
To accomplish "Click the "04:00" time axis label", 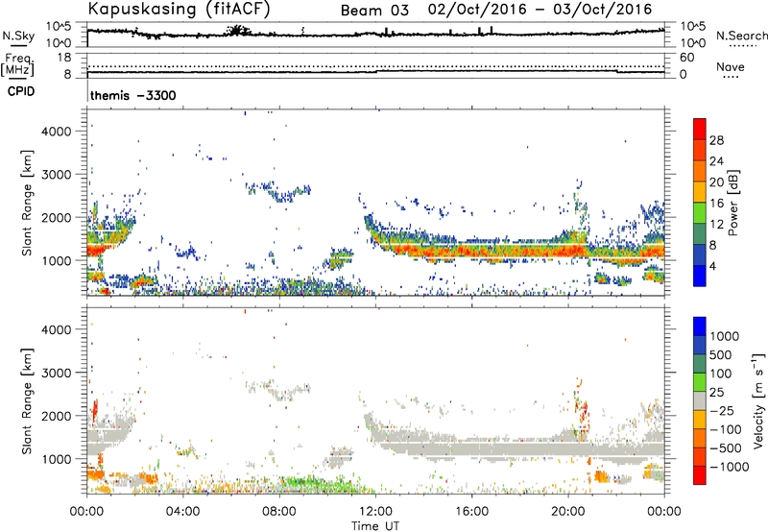I will pos(183,512).
